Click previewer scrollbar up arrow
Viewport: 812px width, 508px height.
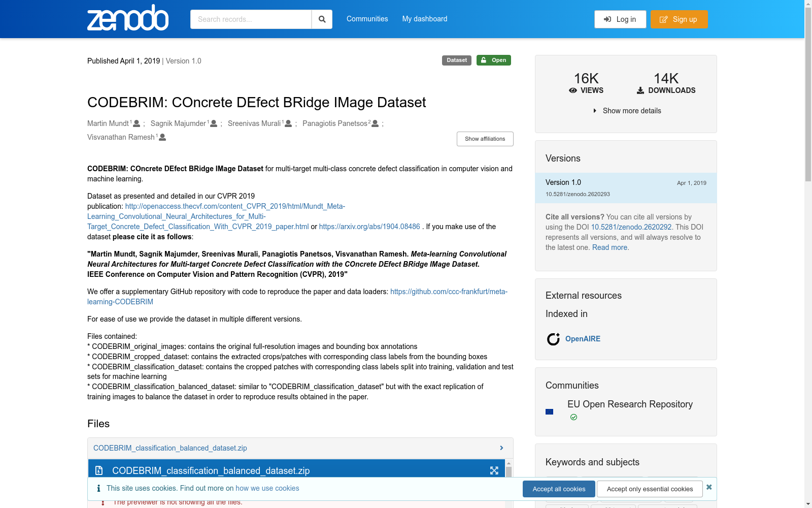coord(509,463)
